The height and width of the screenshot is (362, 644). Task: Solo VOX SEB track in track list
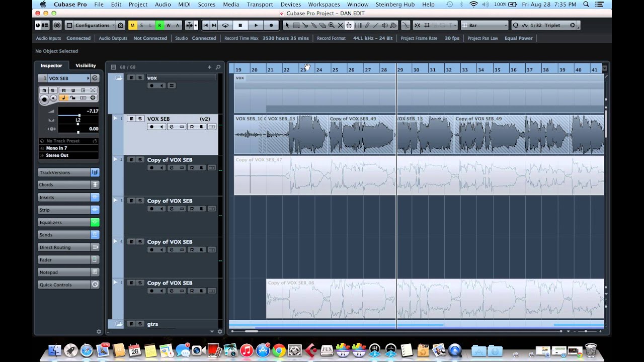(139, 119)
